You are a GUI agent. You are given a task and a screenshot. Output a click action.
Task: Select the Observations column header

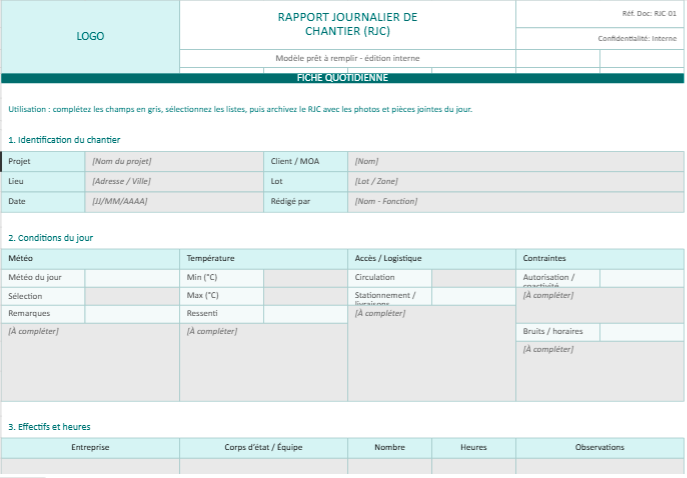600,448
